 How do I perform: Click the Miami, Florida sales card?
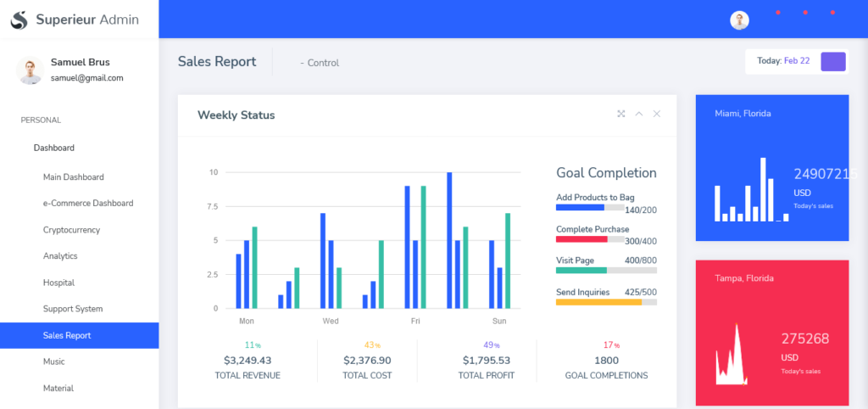tap(771, 168)
